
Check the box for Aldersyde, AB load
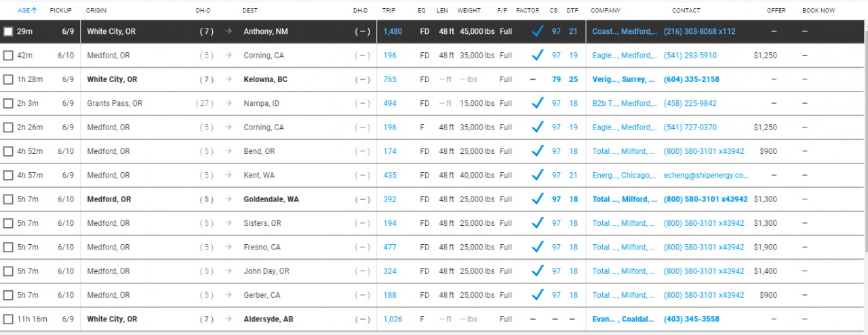click(8, 319)
